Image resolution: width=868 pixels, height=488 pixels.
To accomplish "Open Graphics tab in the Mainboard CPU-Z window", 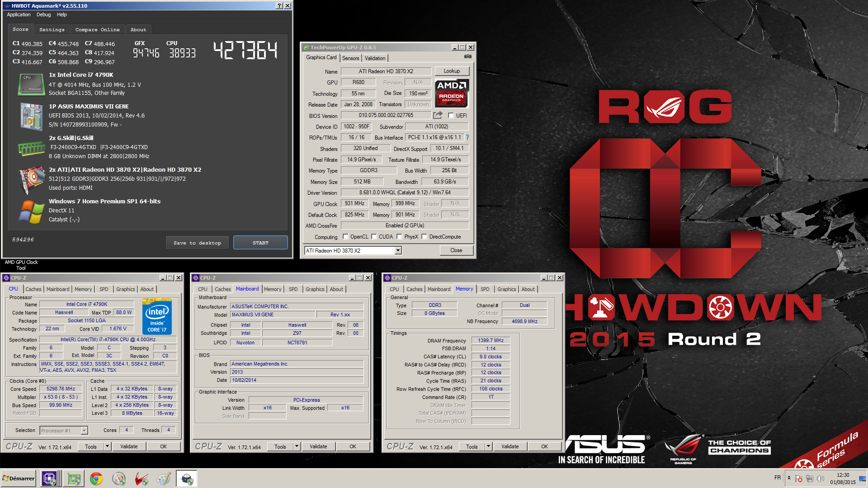I will [x=315, y=289].
